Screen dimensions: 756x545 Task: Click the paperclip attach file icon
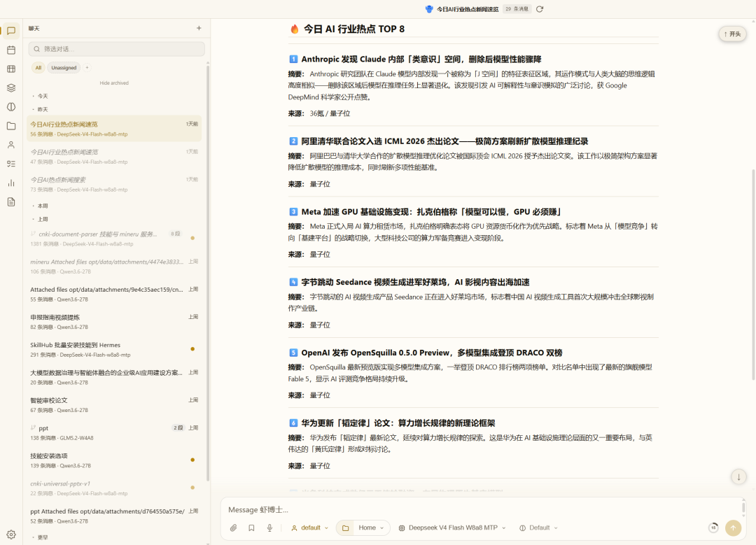pyautogui.click(x=233, y=528)
